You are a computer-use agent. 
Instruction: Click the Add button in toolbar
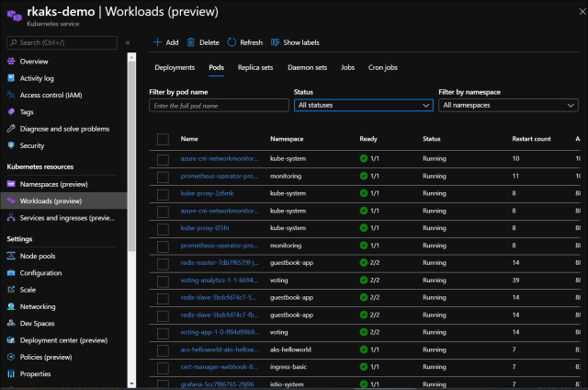[165, 42]
